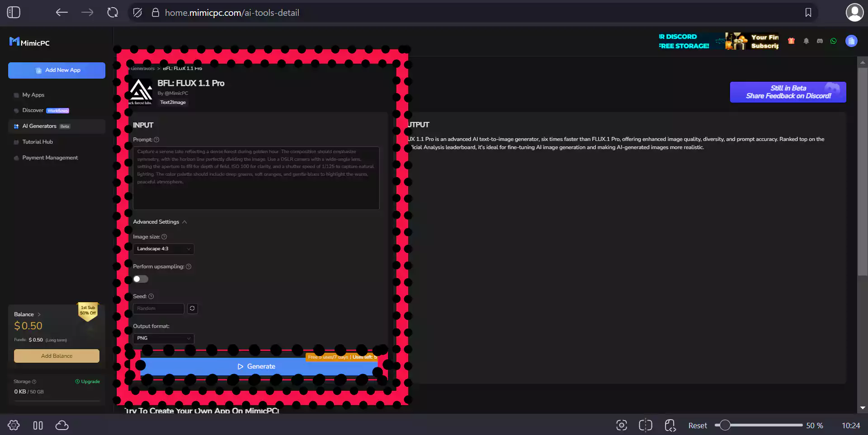The image size is (868, 435).
Task: Click the Image size help icon
Action: [x=164, y=237]
